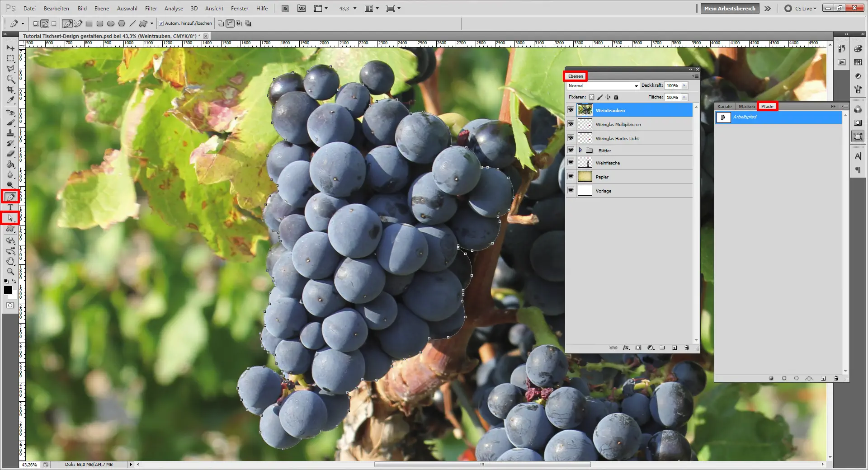Click the black foreground color swatch
This screenshot has height=470, width=868.
[8, 291]
